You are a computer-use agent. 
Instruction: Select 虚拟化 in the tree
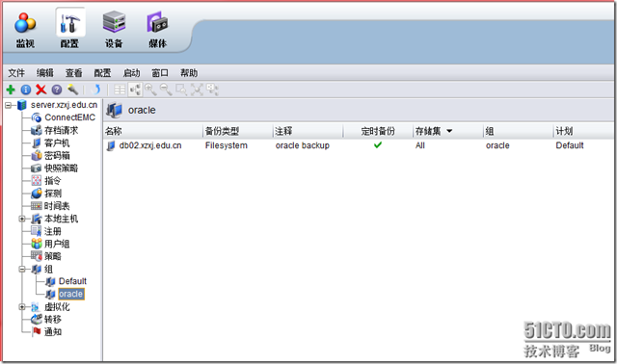click(57, 307)
